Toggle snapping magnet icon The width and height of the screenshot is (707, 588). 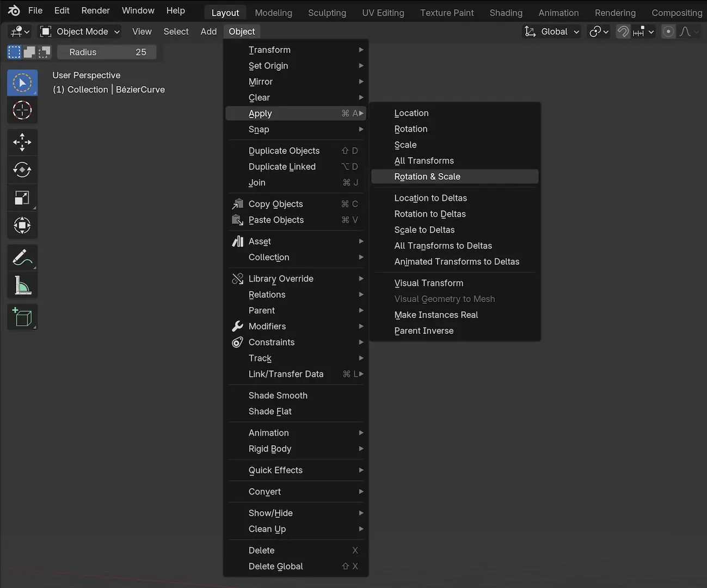pos(623,32)
